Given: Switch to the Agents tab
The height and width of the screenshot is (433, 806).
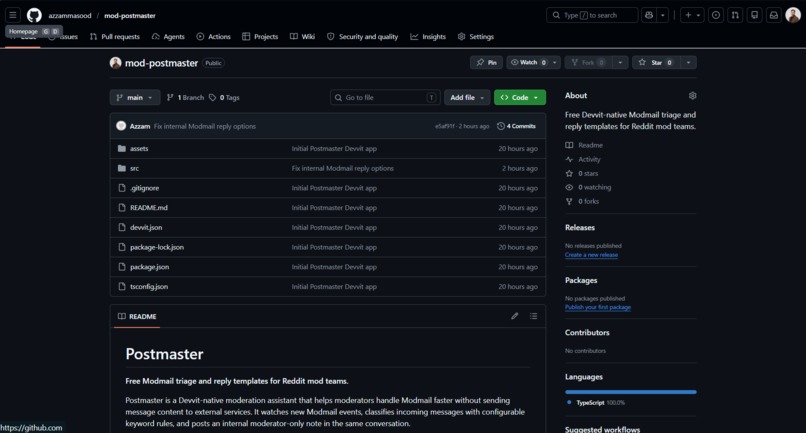Looking at the screenshot, I should click(x=168, y=37).
